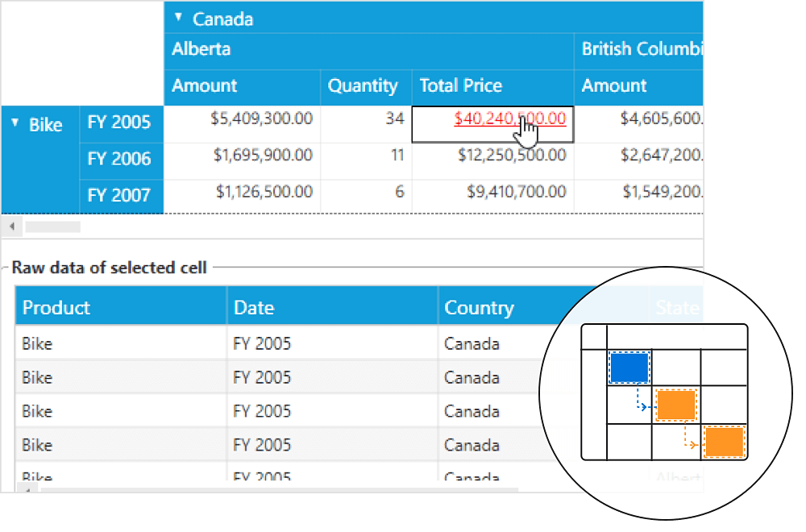Click the Date column header in raw data
806x532 pixels.
click(x=254, y=308)
